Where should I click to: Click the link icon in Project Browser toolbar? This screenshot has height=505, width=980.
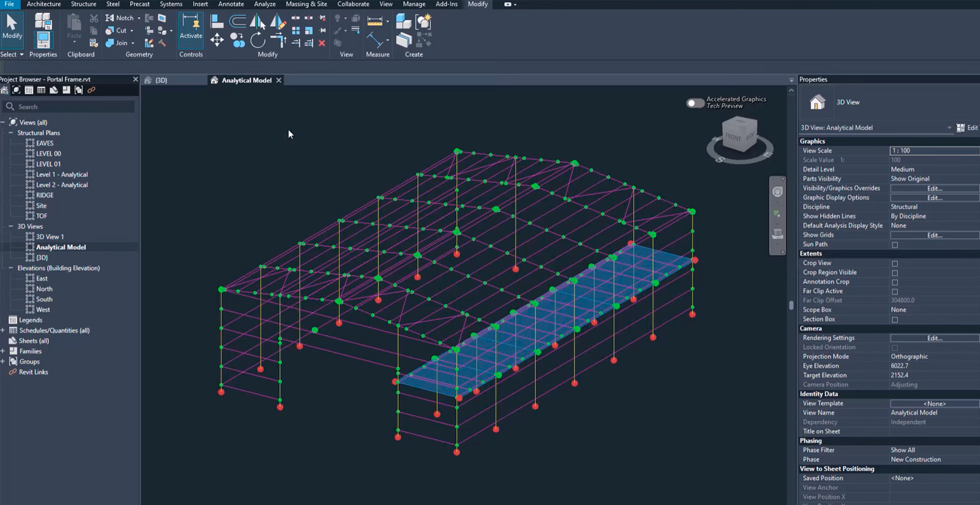pos(91,90)
